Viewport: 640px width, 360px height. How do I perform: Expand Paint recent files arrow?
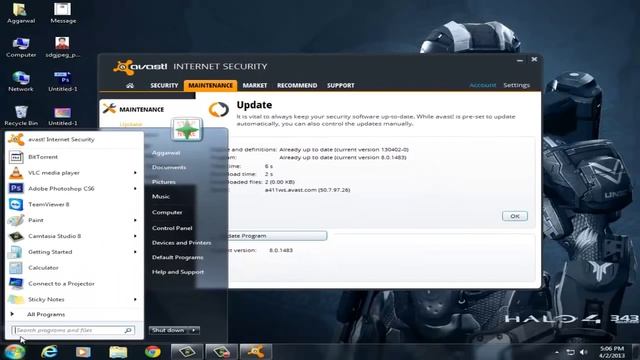(136, 220)
